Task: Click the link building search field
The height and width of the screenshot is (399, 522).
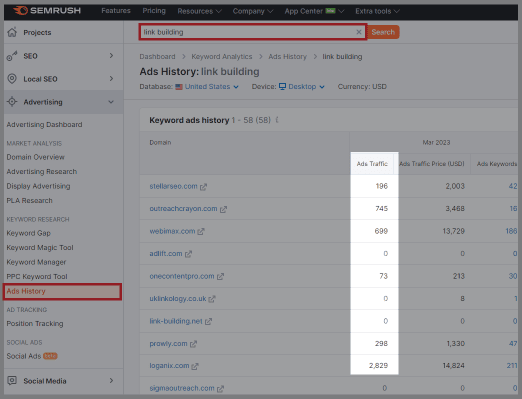Action: tap(253, 32)
